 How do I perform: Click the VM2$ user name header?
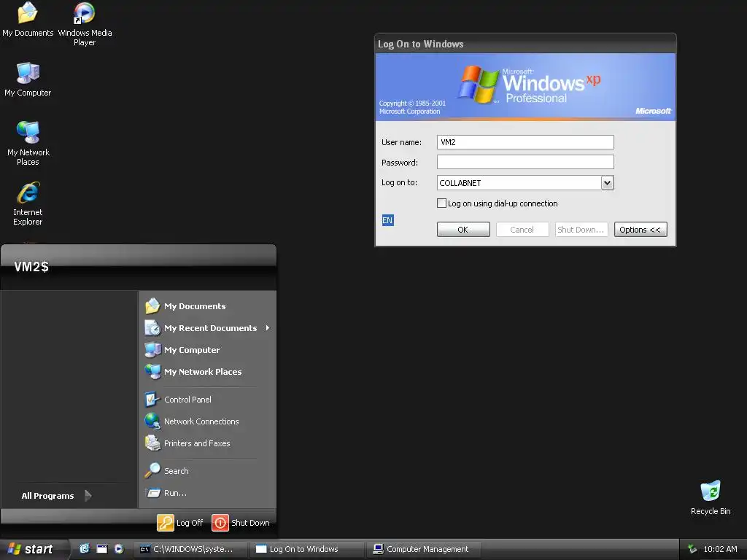(31, 267)
